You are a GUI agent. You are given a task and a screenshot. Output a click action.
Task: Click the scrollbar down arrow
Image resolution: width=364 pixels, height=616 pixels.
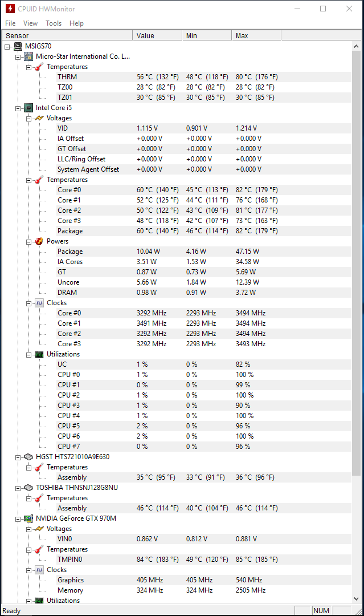[356, 599]
